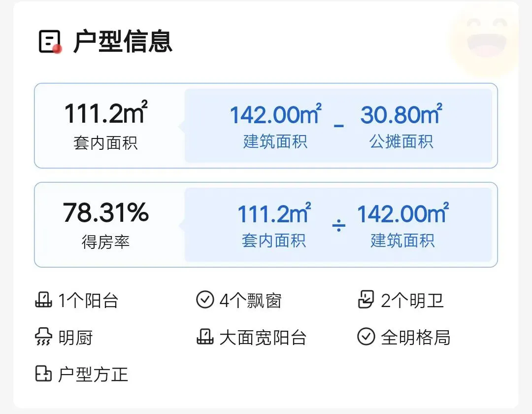Click the range hood icon beside 明厨
Image resolution: width=532 pixels, height=414 pixels.
point(44,337)
